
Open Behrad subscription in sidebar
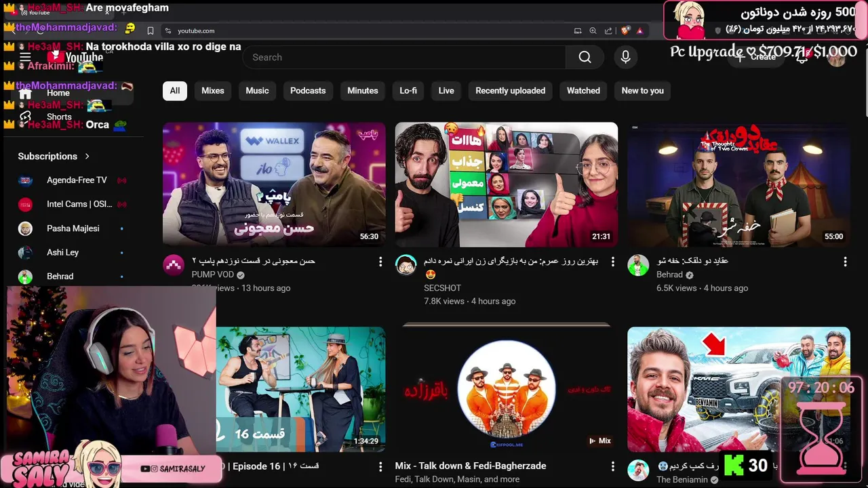click(x=71, y=277)
